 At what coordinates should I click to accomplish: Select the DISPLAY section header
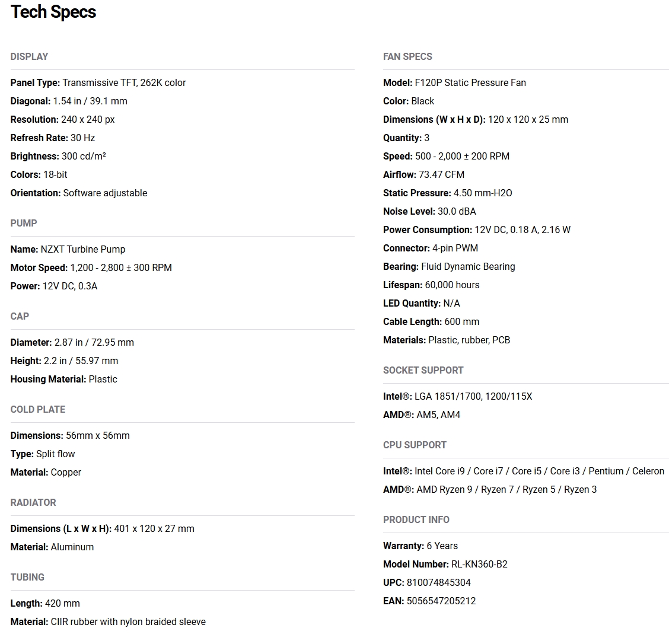30,57
